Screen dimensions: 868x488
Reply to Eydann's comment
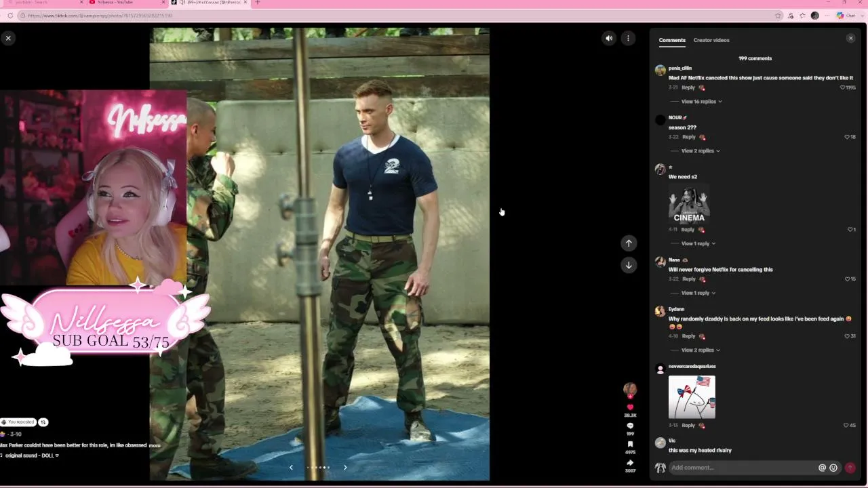click(688, 336)
